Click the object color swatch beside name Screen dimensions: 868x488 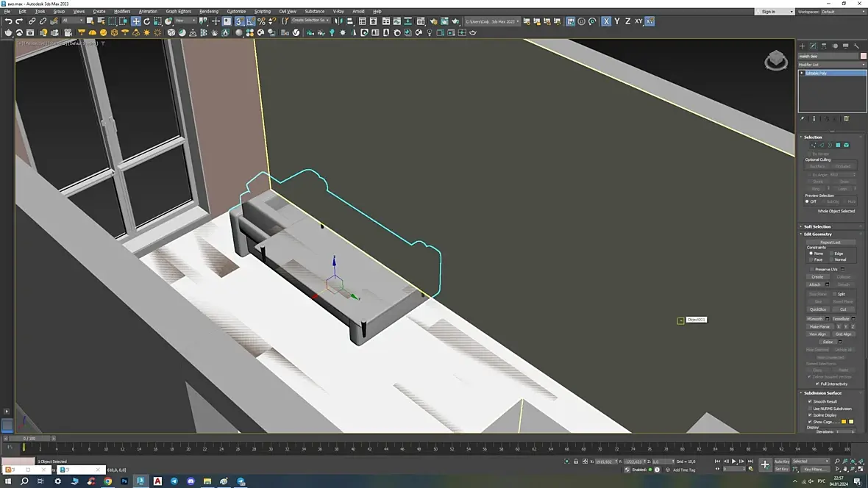tap(864, 56)
